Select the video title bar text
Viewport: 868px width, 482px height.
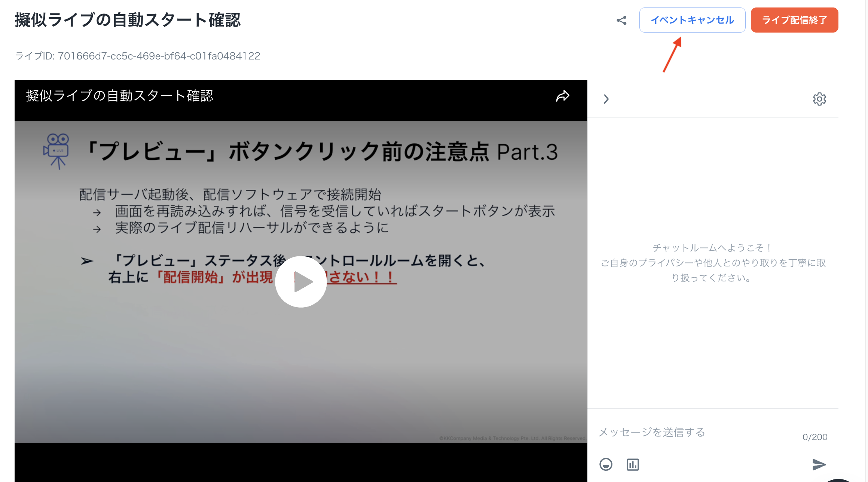click(120, 96)
